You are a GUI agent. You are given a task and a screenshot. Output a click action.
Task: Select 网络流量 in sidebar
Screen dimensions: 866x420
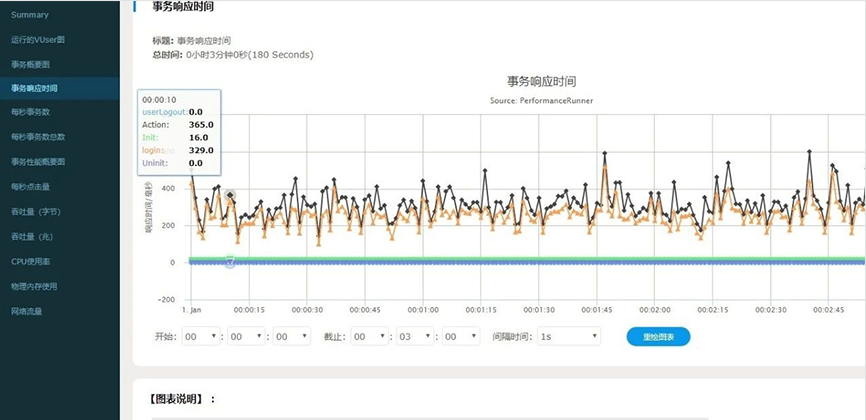point(27,311)
